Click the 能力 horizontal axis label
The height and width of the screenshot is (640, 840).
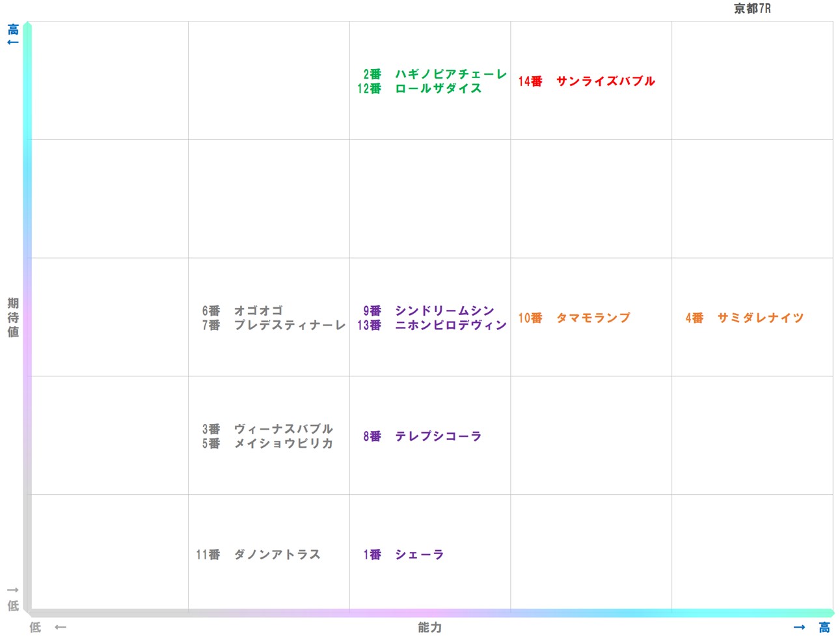coord(429,627)
